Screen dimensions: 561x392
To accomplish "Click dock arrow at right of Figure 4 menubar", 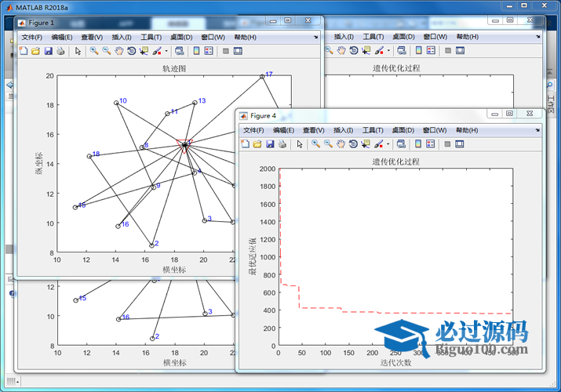I will click(x=536, y=130).
